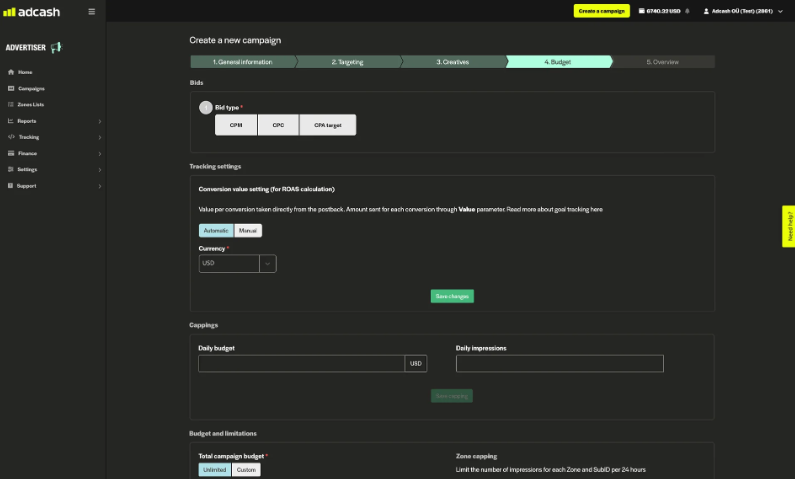Select the CPM bid type

click(236, 125)
